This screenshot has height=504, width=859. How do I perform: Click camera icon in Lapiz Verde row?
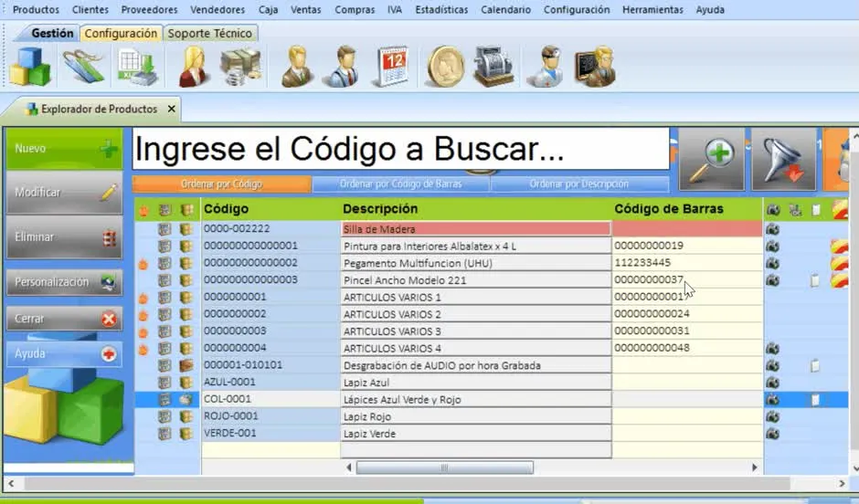click(772, 434)
